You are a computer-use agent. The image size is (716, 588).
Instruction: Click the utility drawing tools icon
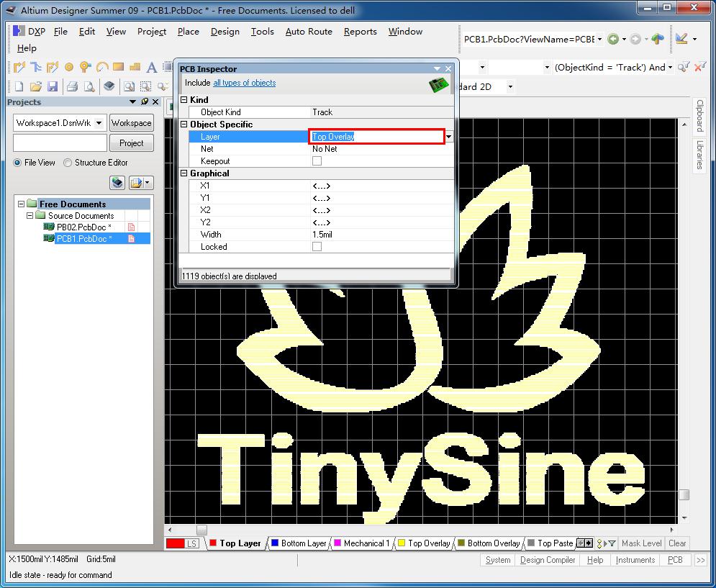tap(681, 40)
